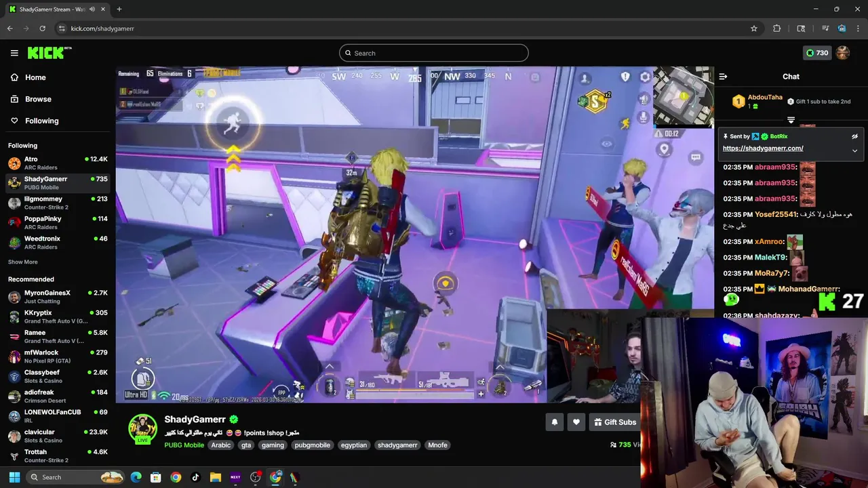Select ShadyGamerr in the Following list

click(58, 183)
